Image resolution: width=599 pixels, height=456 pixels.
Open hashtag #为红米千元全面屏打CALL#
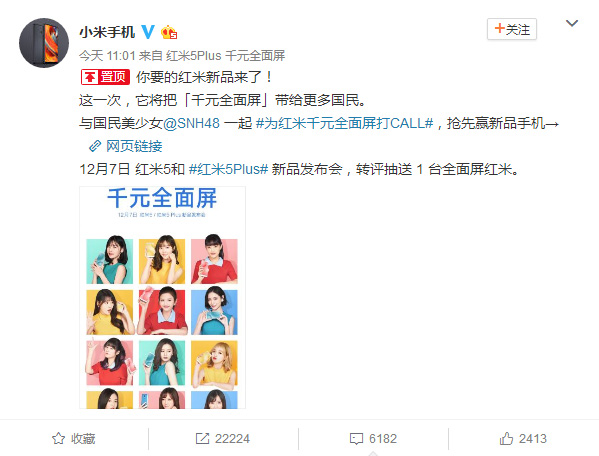click(x=345, y=123)
